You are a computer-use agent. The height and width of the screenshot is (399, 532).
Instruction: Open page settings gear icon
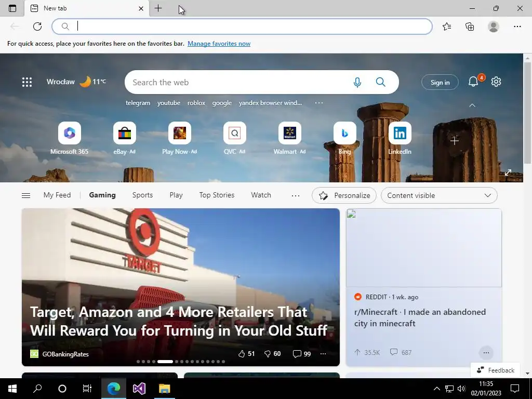tap(496, 82)
